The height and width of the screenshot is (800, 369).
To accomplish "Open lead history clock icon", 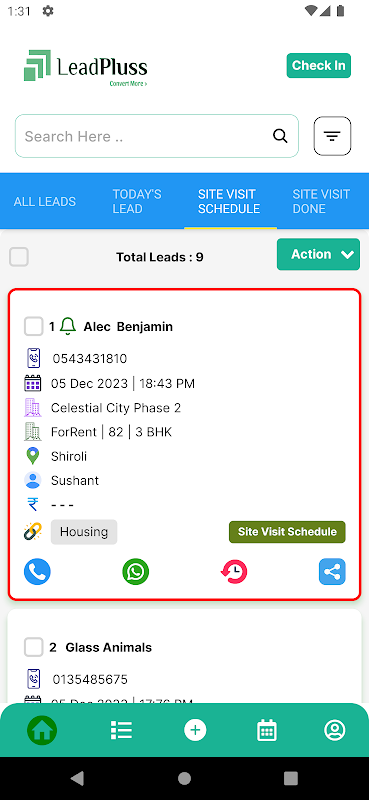I will coord(234,571).
